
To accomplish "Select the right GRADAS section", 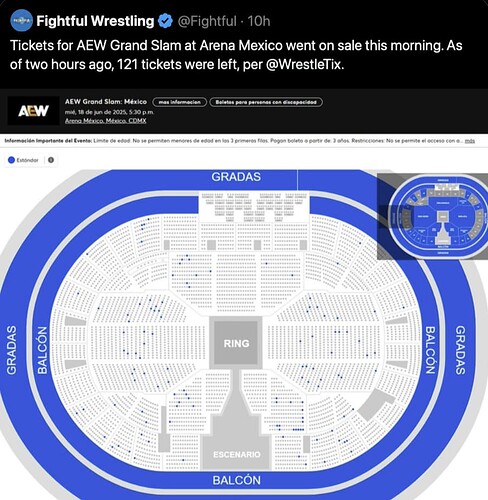I will pyautogui.click(x=460, y=350).
